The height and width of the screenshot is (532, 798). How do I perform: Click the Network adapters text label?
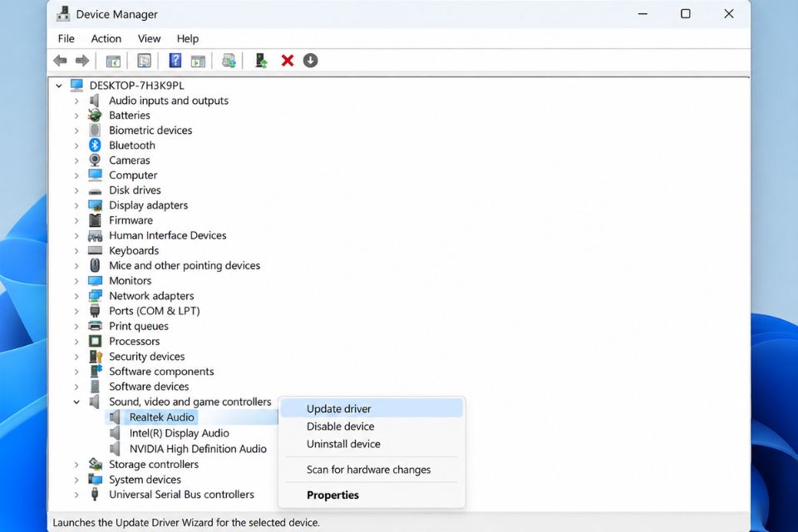[x=151, y=296]
